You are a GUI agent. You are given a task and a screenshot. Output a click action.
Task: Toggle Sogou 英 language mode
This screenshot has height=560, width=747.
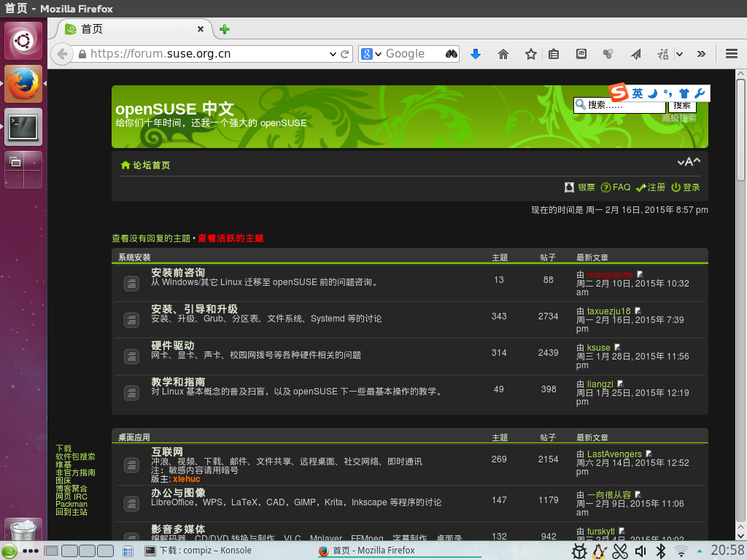pos(638,93)
